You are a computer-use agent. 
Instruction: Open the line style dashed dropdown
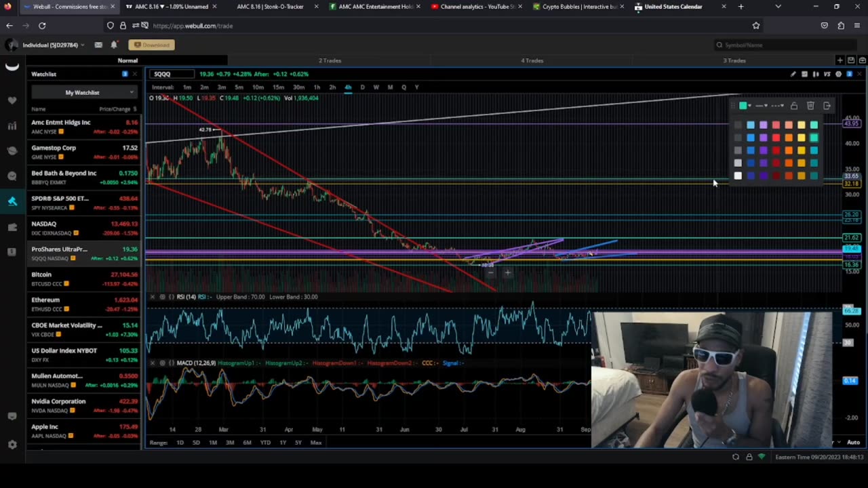coord(778,106)
